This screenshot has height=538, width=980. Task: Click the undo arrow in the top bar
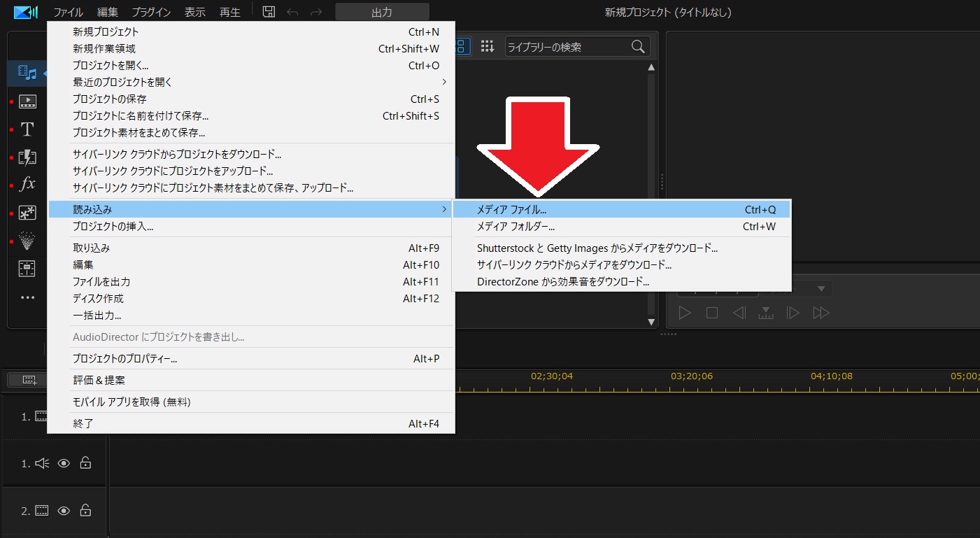pyautogui.click(x=292, y=12)
